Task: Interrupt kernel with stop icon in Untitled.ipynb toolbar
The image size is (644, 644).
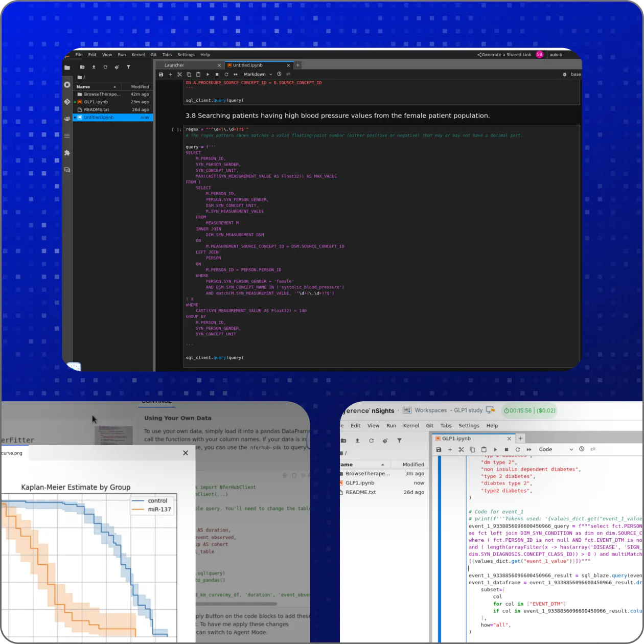Action: click(x=217, y=75)
